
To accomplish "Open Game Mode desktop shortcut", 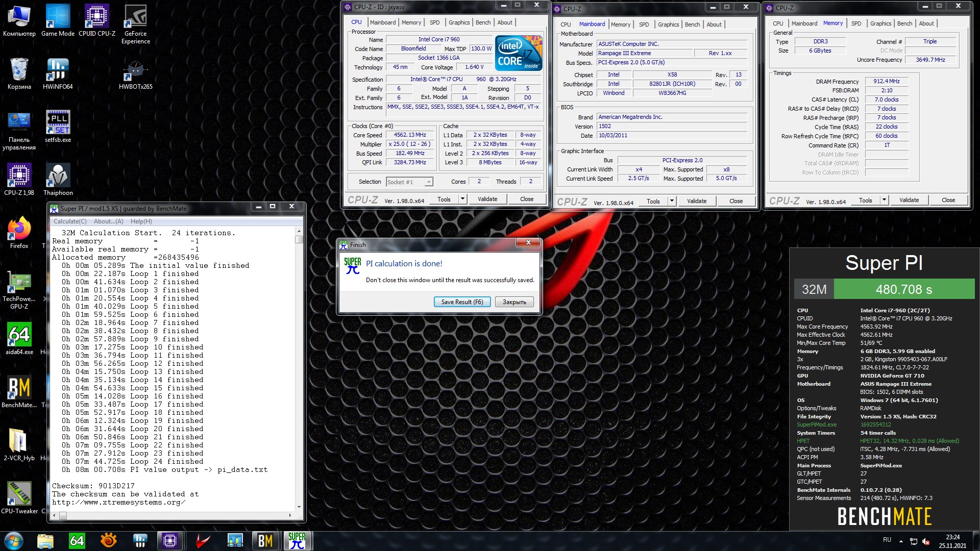I will tap(58, 20).
